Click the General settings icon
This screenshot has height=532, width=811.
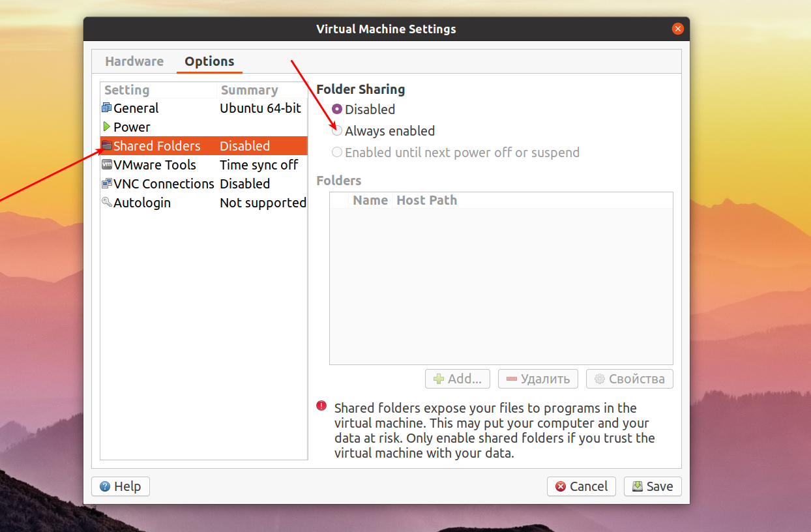click(107, 108)
